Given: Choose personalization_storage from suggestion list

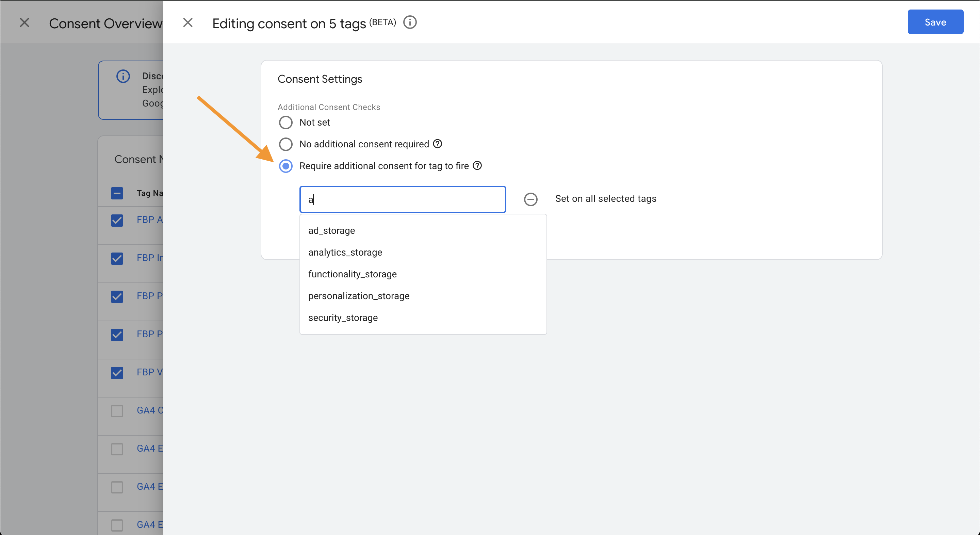Looking at the screenshot, I should pyautogui.click(x=423, y=296).
